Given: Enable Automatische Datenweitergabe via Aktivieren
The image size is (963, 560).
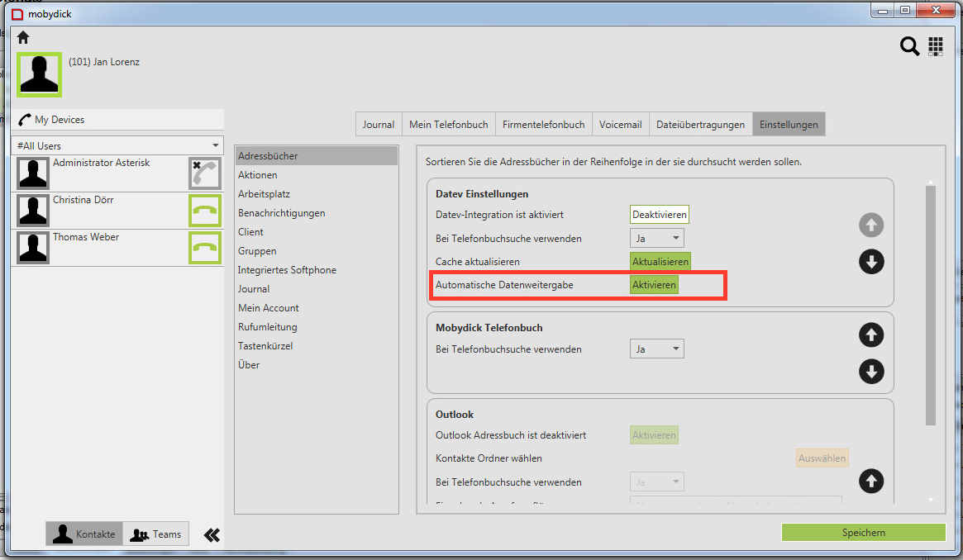Looking at the screenshot, I should click(x=654, y=284).
